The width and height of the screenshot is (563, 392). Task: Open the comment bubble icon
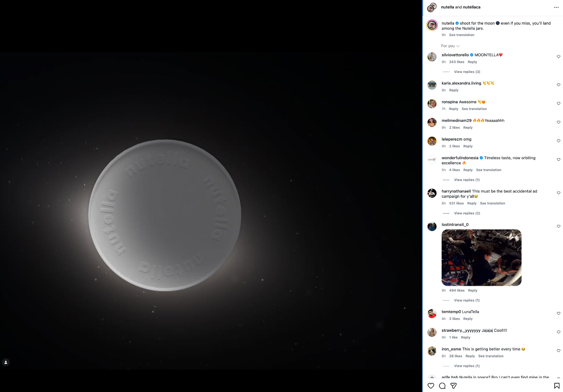coord(442,386)
